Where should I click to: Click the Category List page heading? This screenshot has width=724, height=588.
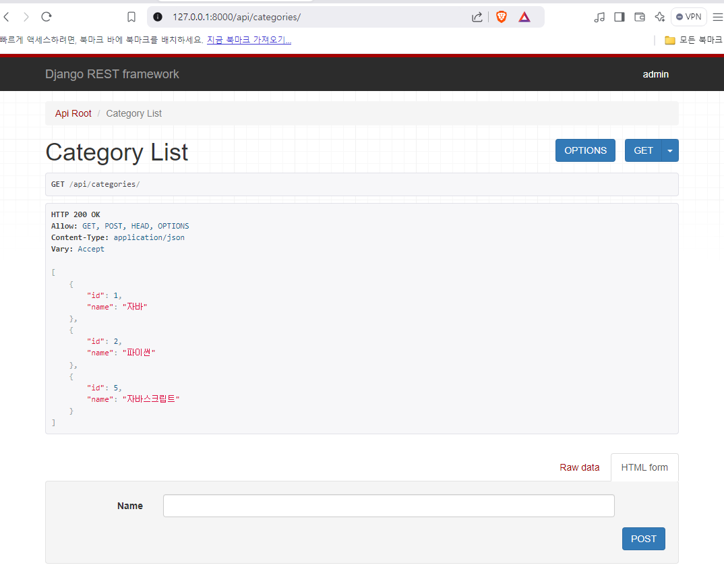[x=117, y=152]
